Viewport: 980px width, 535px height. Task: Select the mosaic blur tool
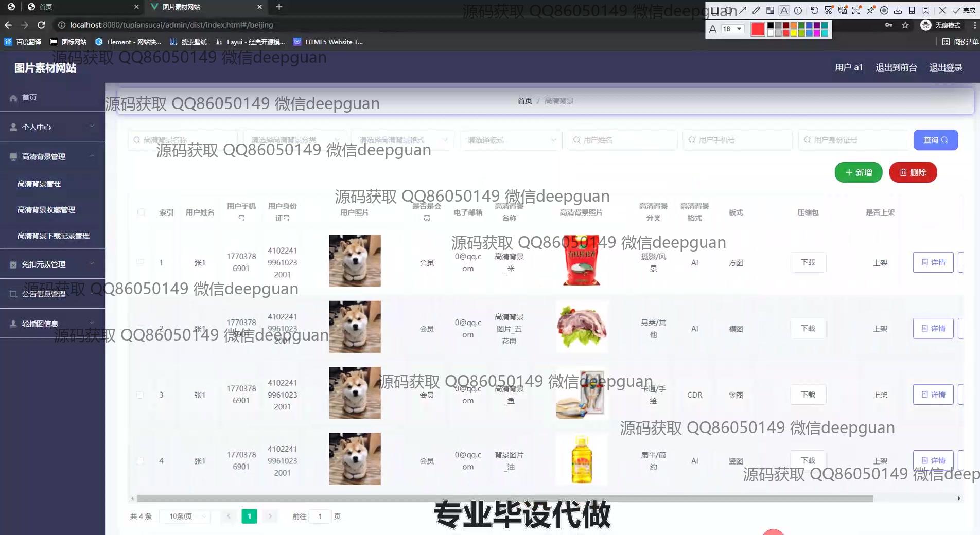pyautogui.click(x=770, y=10)
